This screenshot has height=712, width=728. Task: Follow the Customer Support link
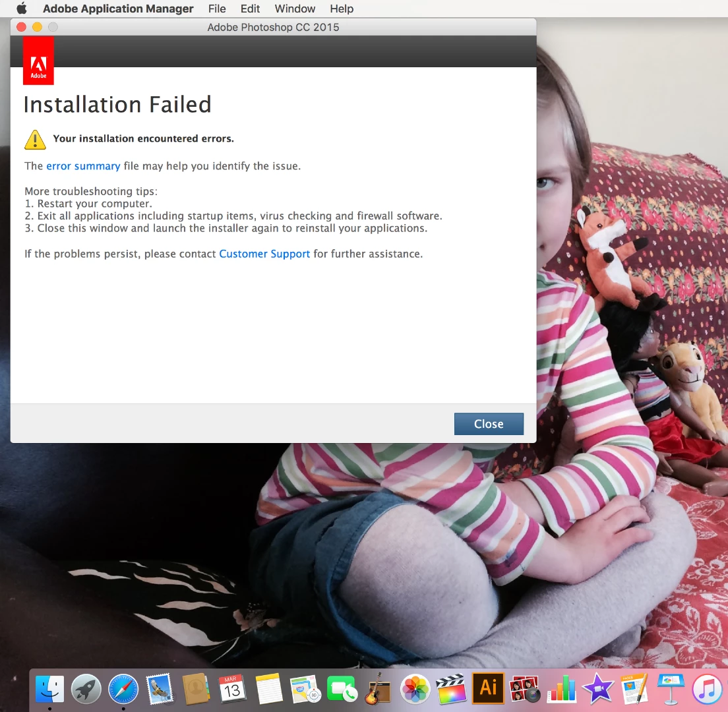(264, 254)
